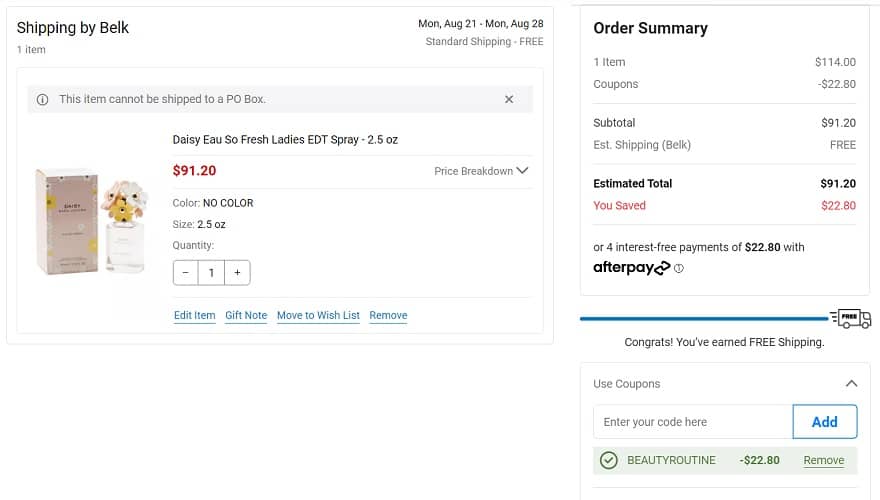Click the free shipping truck icon

(x=851, y=319)
